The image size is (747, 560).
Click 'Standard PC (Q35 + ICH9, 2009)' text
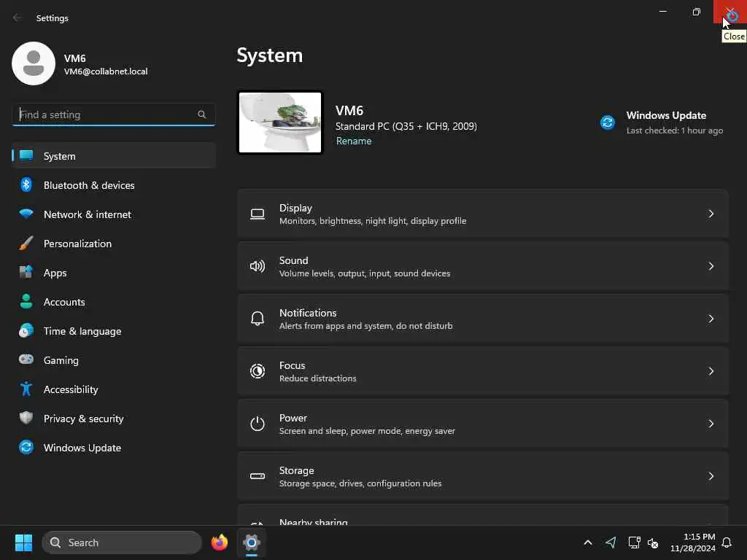pyautogui.click(x=406, y=126)
